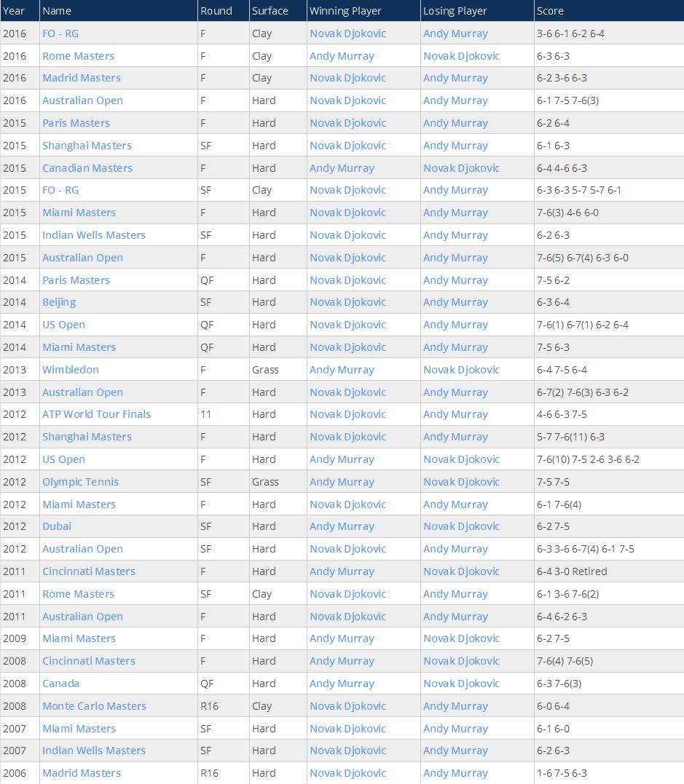Open Canadian Masters 2015 link
The height and width of the screenshot is (784, 684).
(87, 168)
